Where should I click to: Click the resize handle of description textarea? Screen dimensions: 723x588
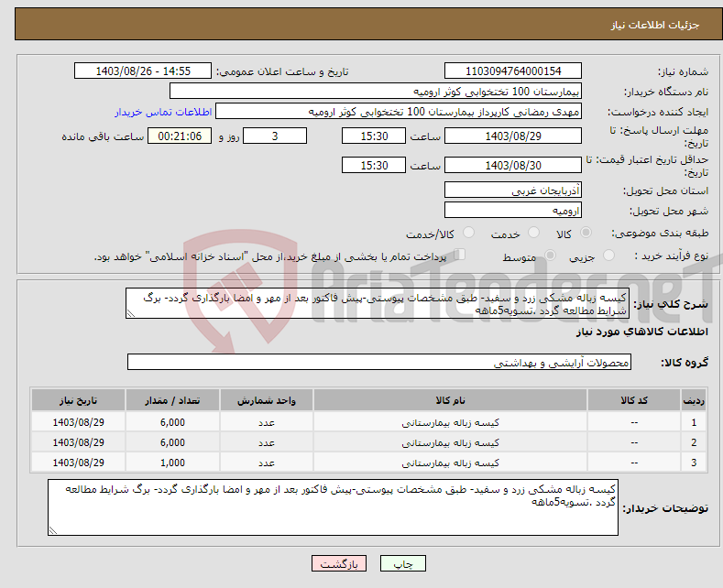[131, 313]
